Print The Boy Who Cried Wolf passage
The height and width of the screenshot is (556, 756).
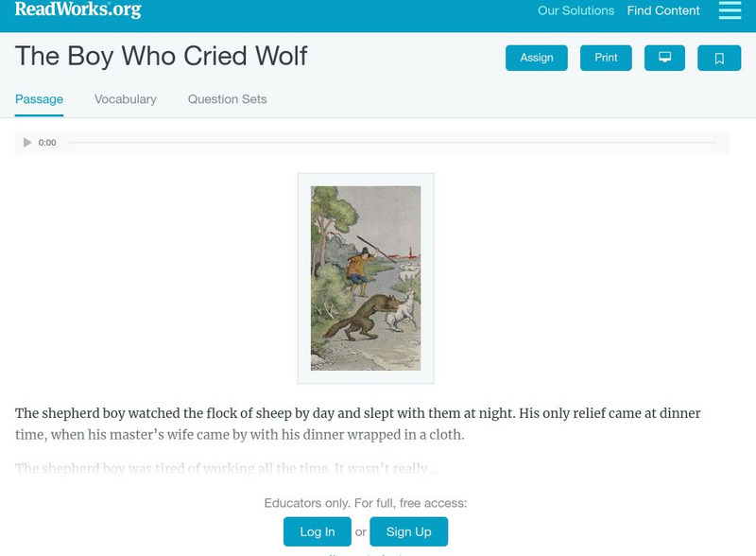click(606, 58)
